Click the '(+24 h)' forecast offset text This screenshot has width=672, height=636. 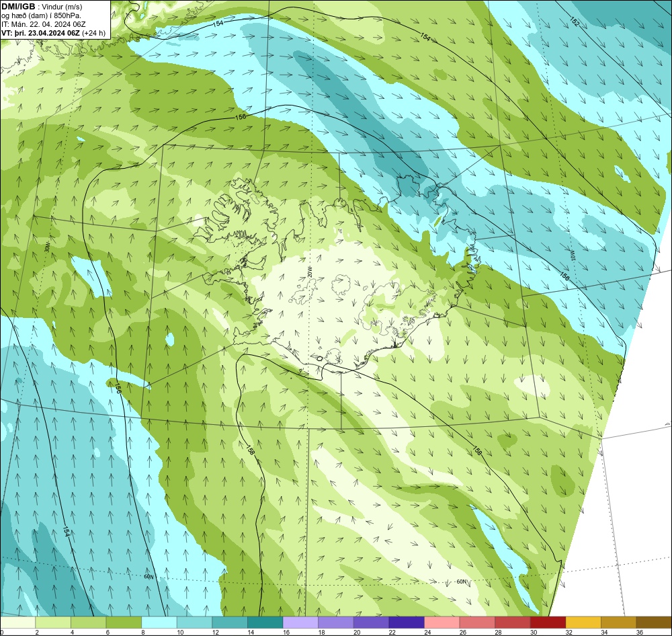click(x=93, y=33)
